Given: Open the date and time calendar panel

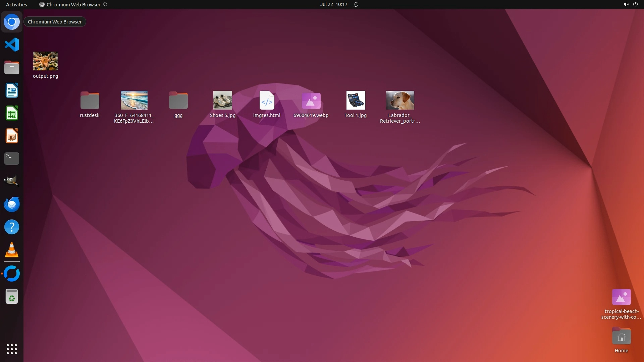Looking at the screenshot, I should tap(333, 4).
